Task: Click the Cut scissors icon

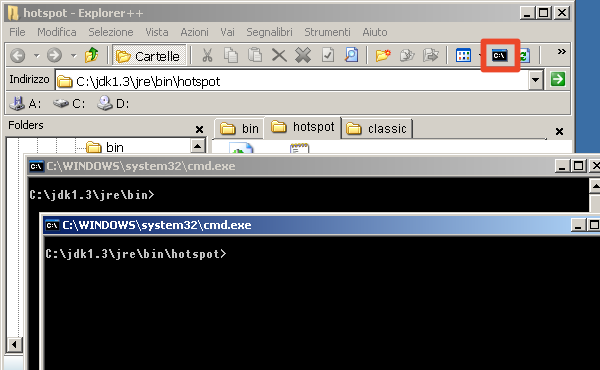Action: pos(207,56)
